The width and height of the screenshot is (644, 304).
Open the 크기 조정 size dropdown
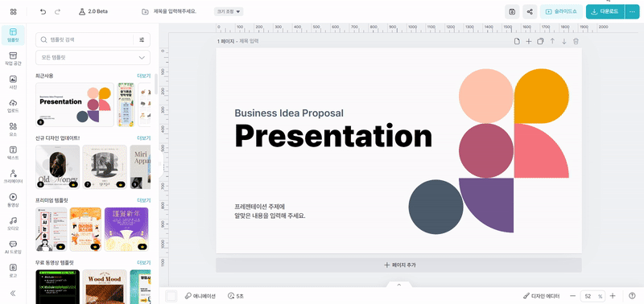click(229, 11)
